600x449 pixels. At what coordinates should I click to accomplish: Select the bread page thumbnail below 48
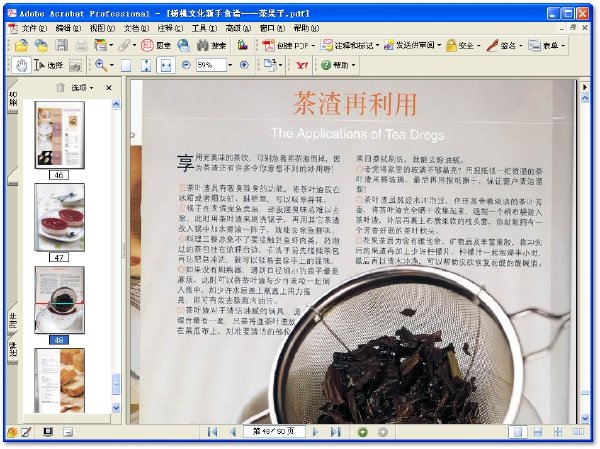pyautogui.click(x=59, y=380)
